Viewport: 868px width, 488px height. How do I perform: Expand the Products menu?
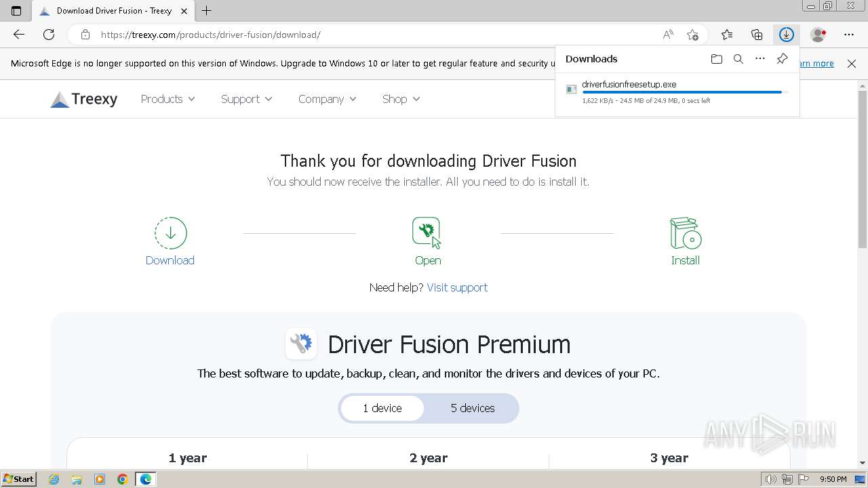pyautogui.click(x=168, y=99)
